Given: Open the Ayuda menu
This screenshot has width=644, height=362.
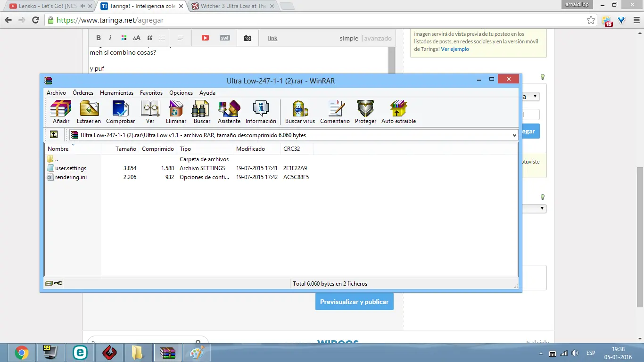Looking at the screenshot, I should point(207,93).
